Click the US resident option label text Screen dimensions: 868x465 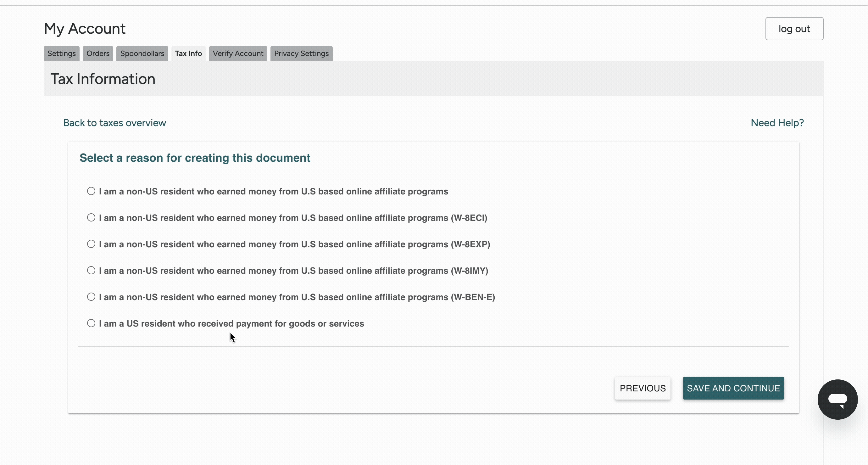(231, 324)
